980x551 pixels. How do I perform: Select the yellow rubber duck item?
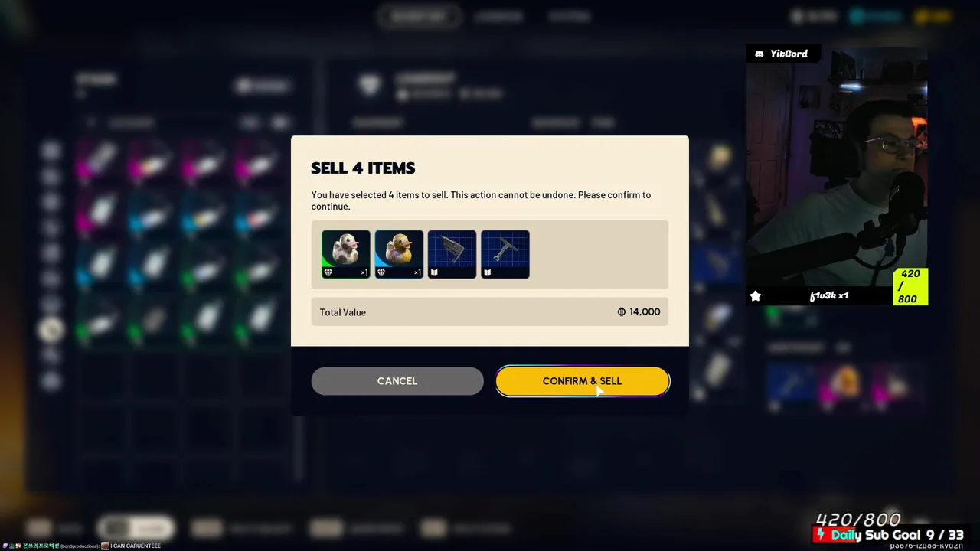(x=399, y=254)
